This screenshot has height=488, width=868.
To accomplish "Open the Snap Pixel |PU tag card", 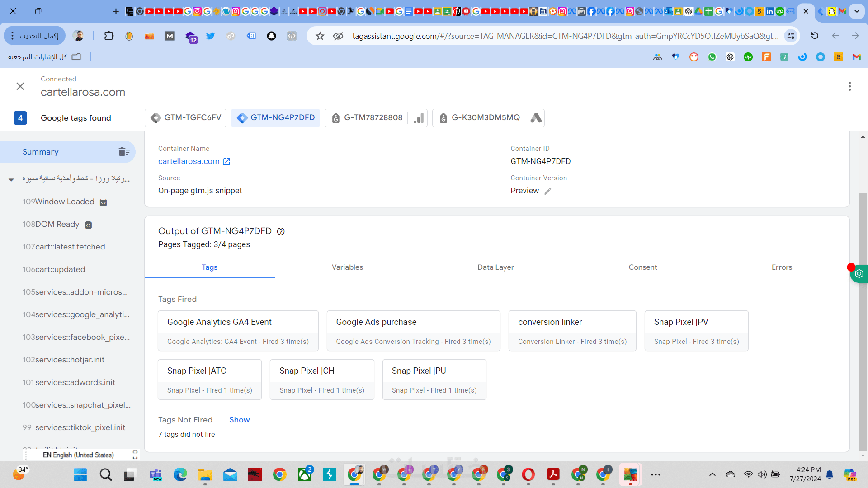I will click(434, 380).
